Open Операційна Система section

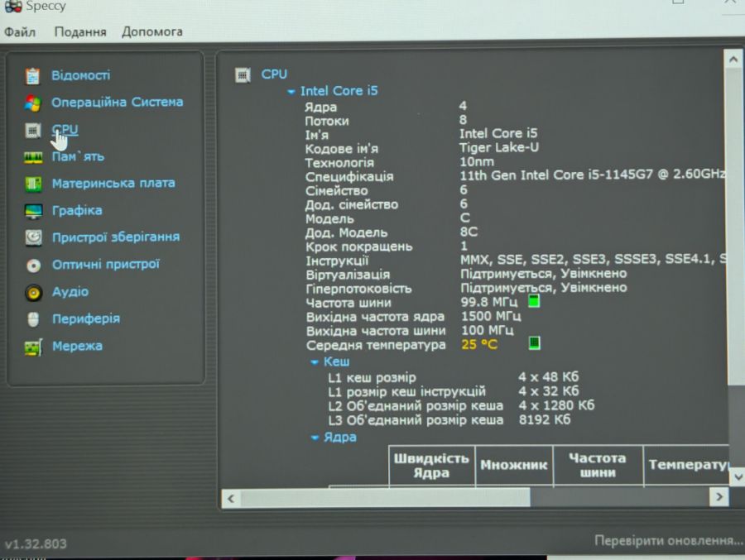[x=118, y=102]
